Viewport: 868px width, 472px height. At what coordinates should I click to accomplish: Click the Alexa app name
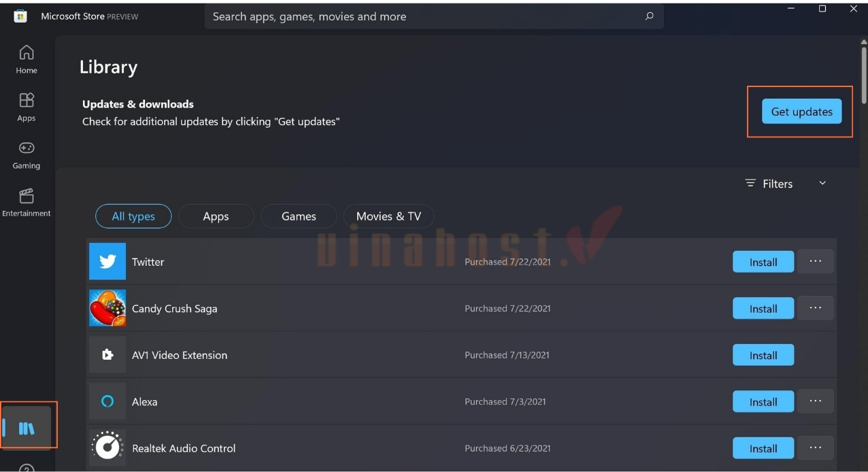click(144, 402)
